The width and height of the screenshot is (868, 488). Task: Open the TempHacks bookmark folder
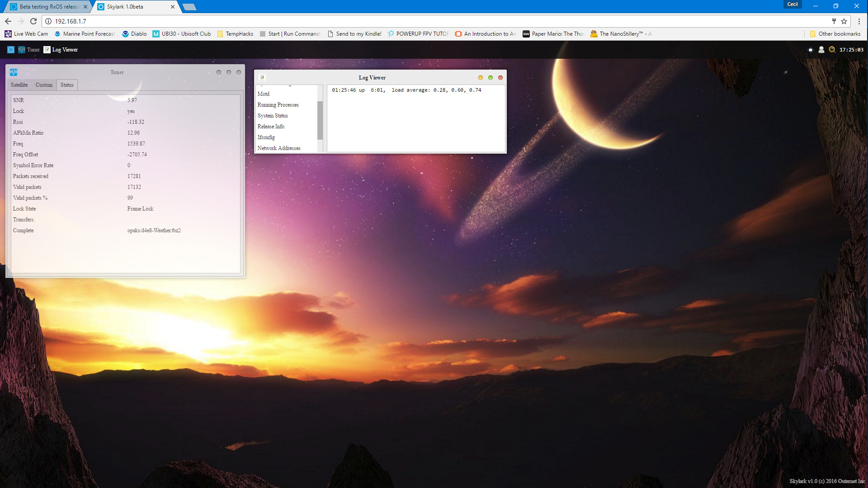(x=235, y=34)
